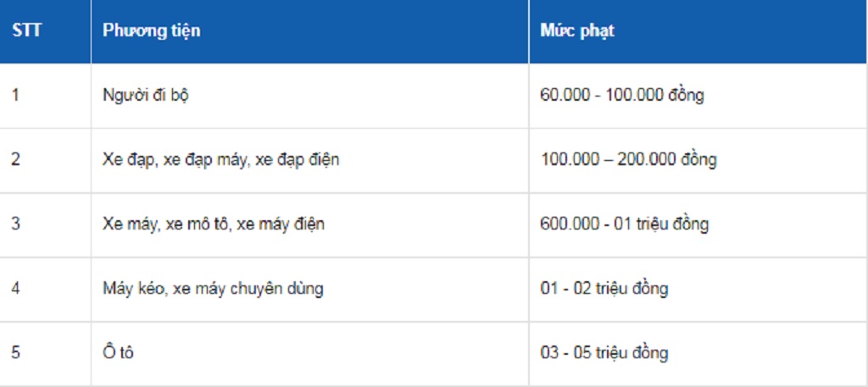Click the Mức phạt column header

coord(577,30)
